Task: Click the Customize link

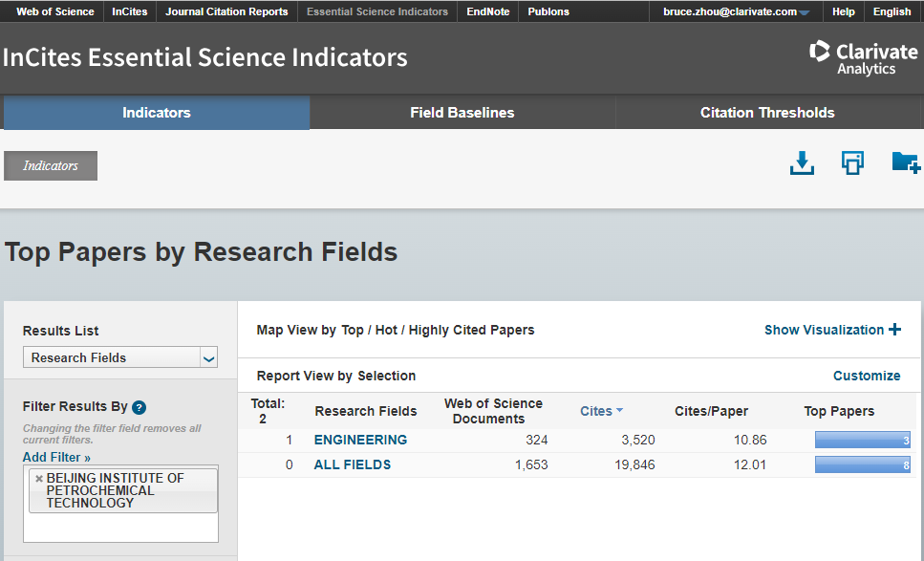Action: 867,376
